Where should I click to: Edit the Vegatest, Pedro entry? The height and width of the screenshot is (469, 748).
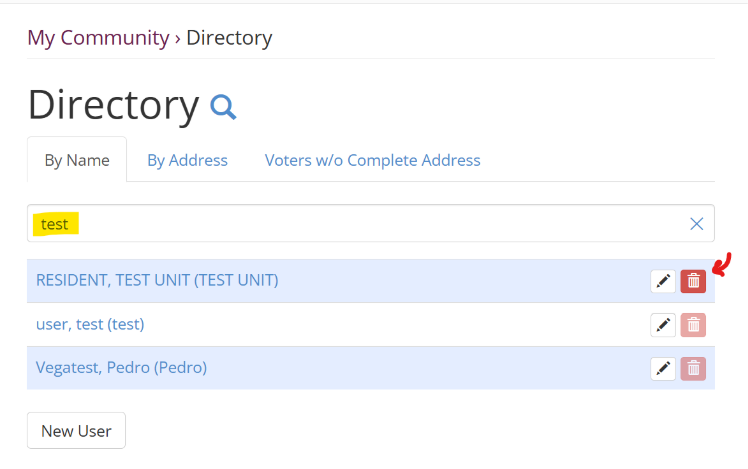[x=663, y=369]
